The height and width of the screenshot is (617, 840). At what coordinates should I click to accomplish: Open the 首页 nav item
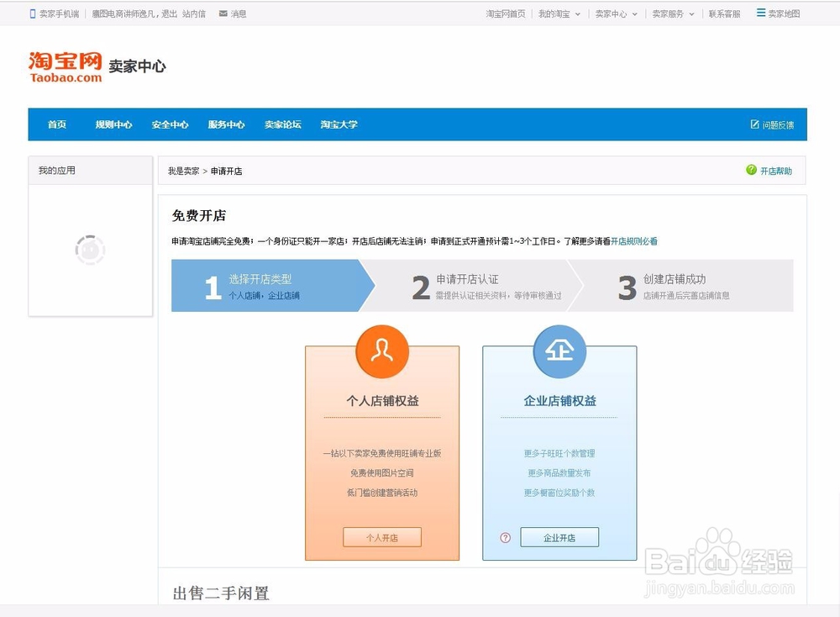pos(57,124)
